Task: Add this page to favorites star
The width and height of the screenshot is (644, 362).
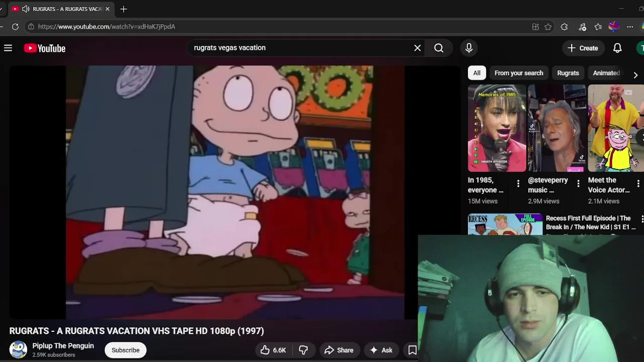Action: 548,27
